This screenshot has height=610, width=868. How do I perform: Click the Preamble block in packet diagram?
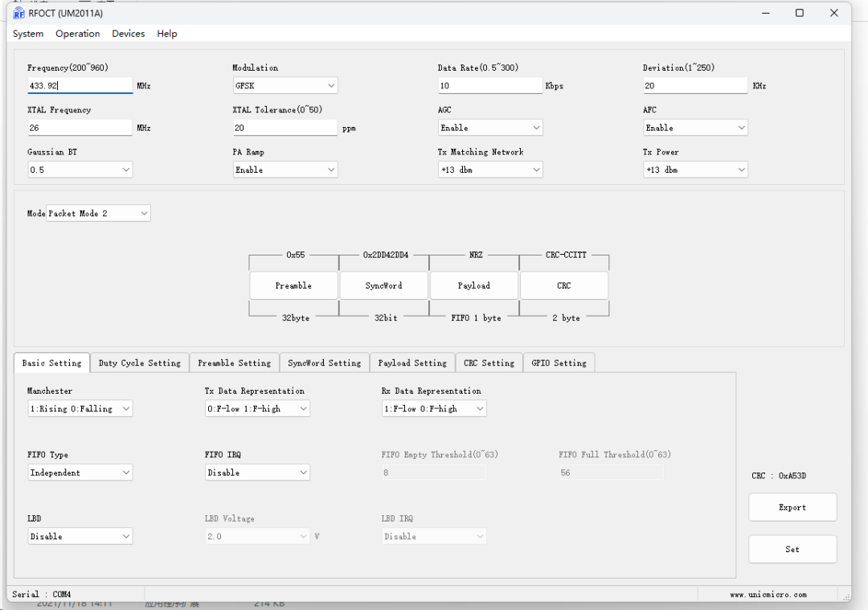293,285
